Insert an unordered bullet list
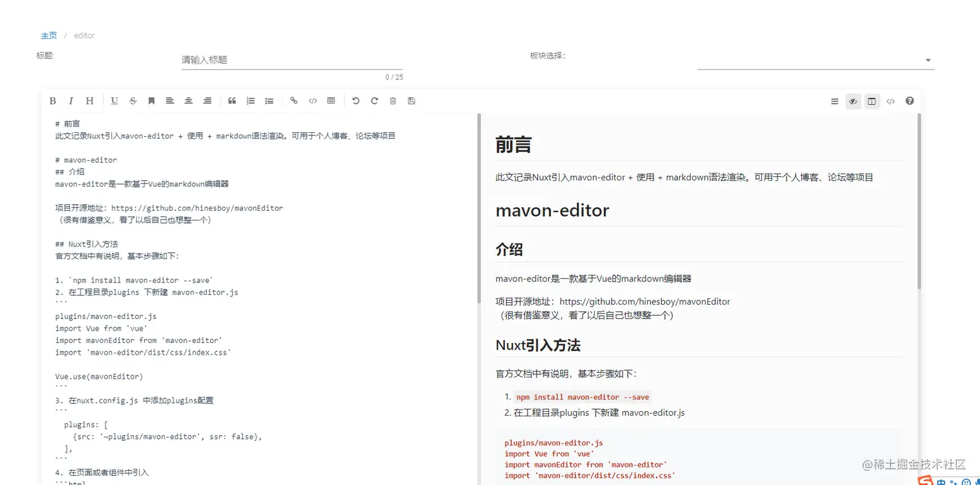Image resolution: width=980 pixels, height=485 pixels. 269,101
